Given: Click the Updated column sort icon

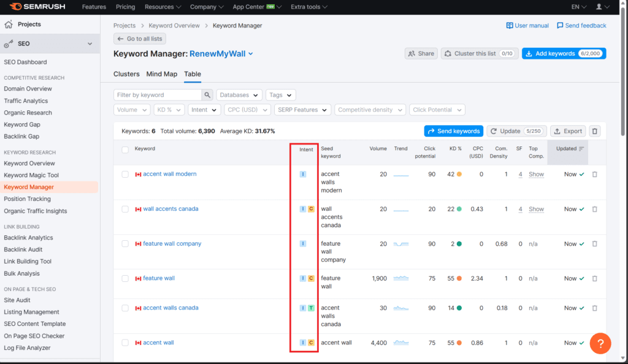Looking at the screenshot, I should [x=581, y=149].
